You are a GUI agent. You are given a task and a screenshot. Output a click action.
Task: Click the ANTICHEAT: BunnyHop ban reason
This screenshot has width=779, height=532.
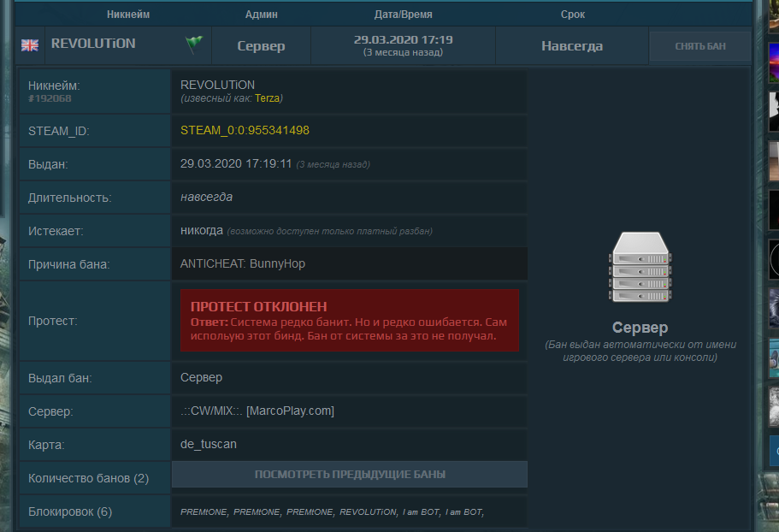click(243, 263)
